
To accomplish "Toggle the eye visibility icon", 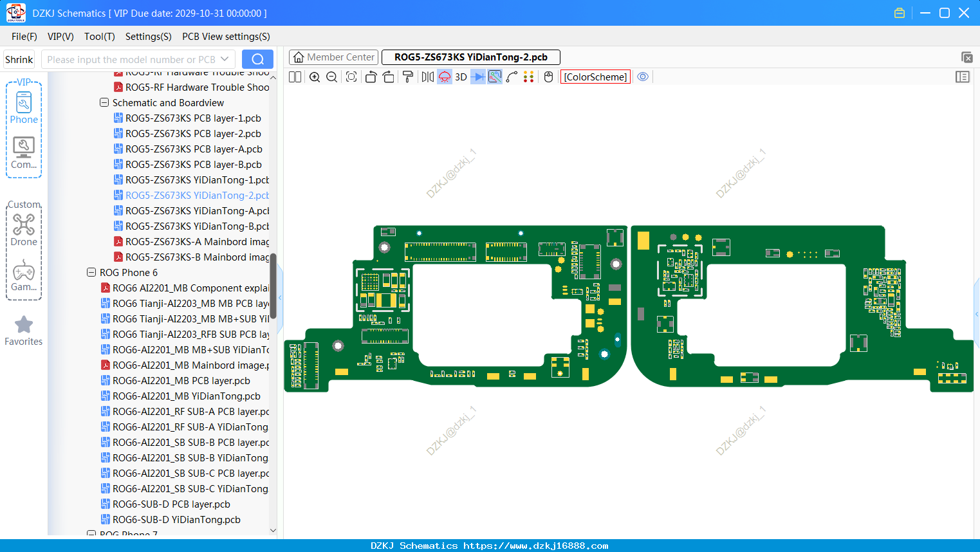I will click(643, 77).
